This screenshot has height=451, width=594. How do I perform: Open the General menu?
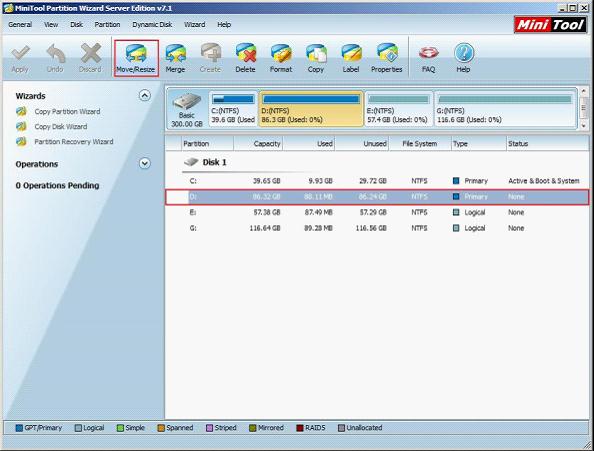tap(20, 25)
